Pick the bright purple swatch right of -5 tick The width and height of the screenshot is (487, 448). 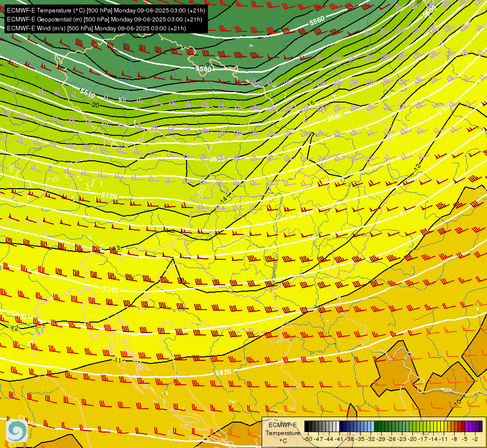point(467,426)
